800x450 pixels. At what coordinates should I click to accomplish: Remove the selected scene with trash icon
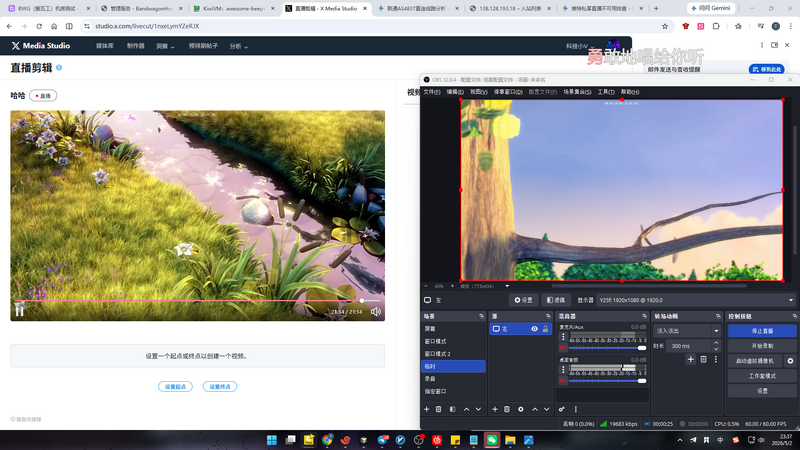[x=438, y=409]
